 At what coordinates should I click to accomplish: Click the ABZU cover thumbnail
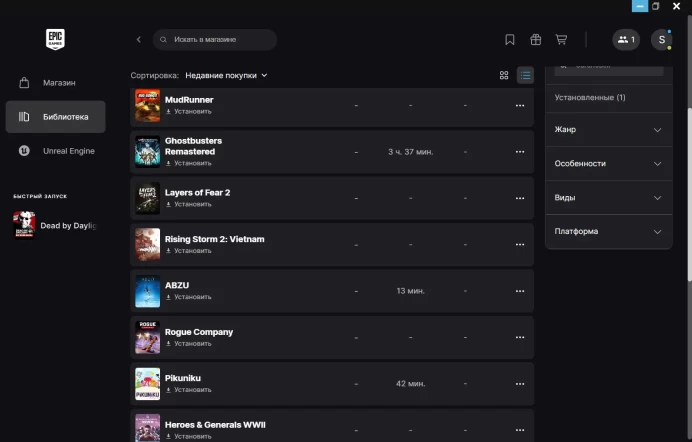click(x=147, y=291)
